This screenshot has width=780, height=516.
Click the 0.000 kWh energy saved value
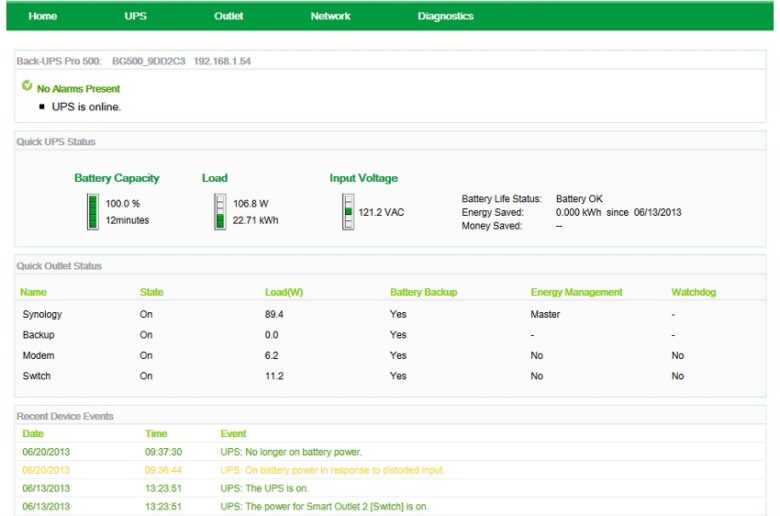point(578,212)
